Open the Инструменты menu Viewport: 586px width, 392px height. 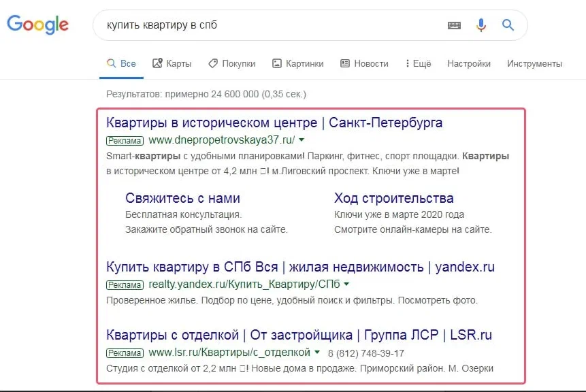tap(533, 63)
